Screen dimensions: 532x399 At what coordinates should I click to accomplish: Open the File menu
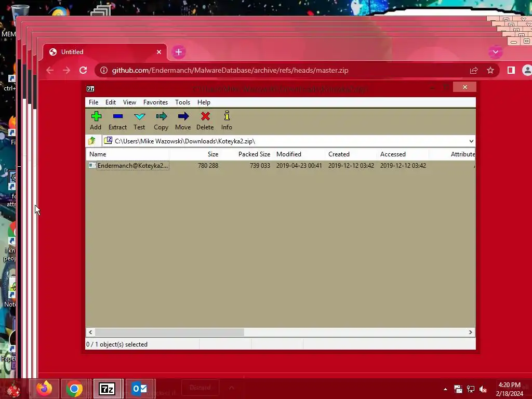(94, 102)
